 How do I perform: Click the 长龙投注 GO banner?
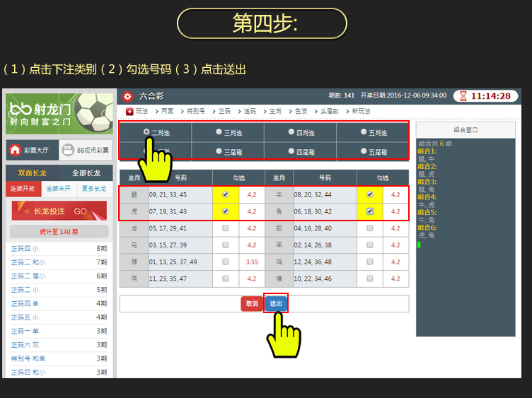tap(59, 211)
